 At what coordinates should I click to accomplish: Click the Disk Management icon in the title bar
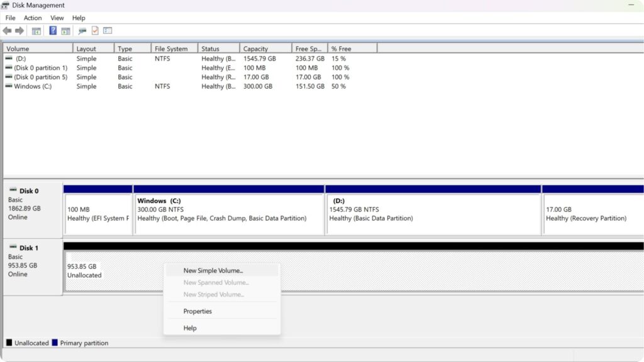[x=6, y=5]
